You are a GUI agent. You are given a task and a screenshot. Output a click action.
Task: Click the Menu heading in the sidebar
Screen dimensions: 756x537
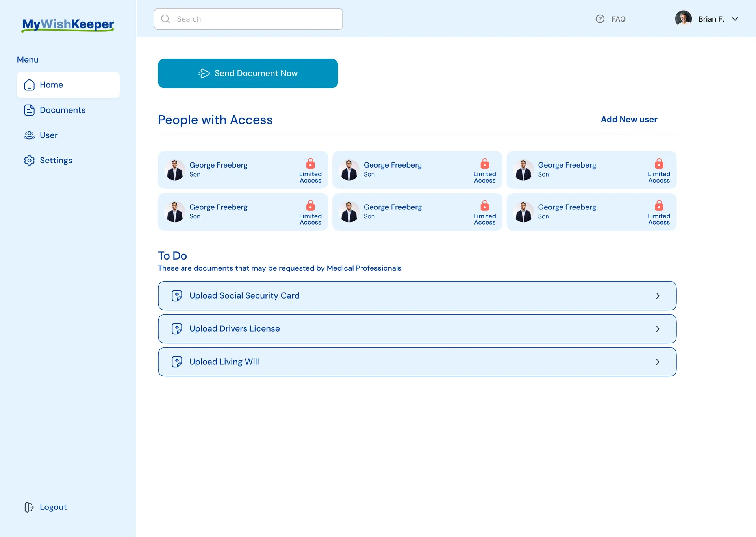pyautogui.click(x=28, y=60)
